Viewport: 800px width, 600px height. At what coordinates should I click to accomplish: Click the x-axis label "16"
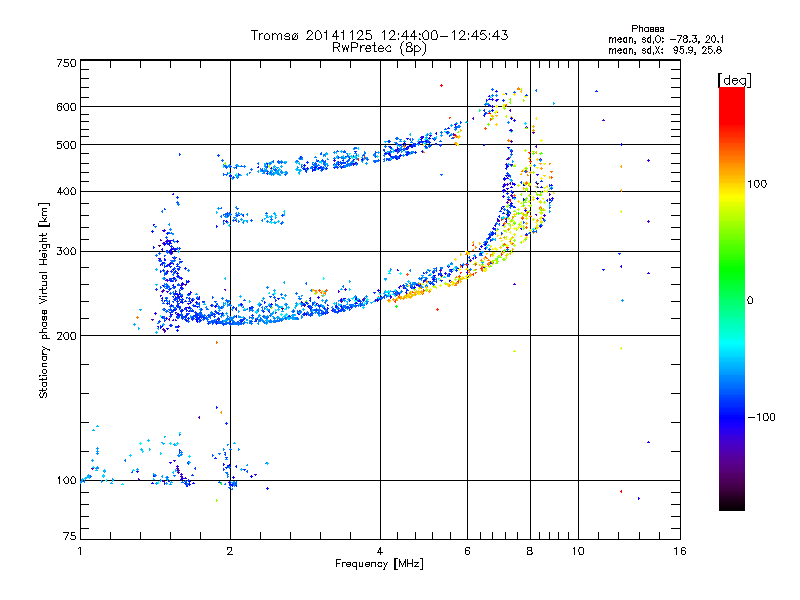click(x=680, y=551)
